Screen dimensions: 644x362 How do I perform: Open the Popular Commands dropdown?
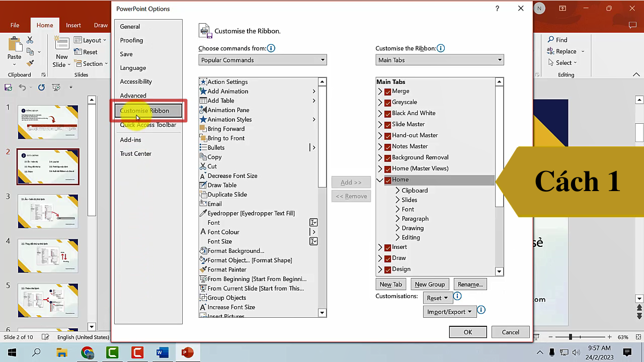point(263,60)
